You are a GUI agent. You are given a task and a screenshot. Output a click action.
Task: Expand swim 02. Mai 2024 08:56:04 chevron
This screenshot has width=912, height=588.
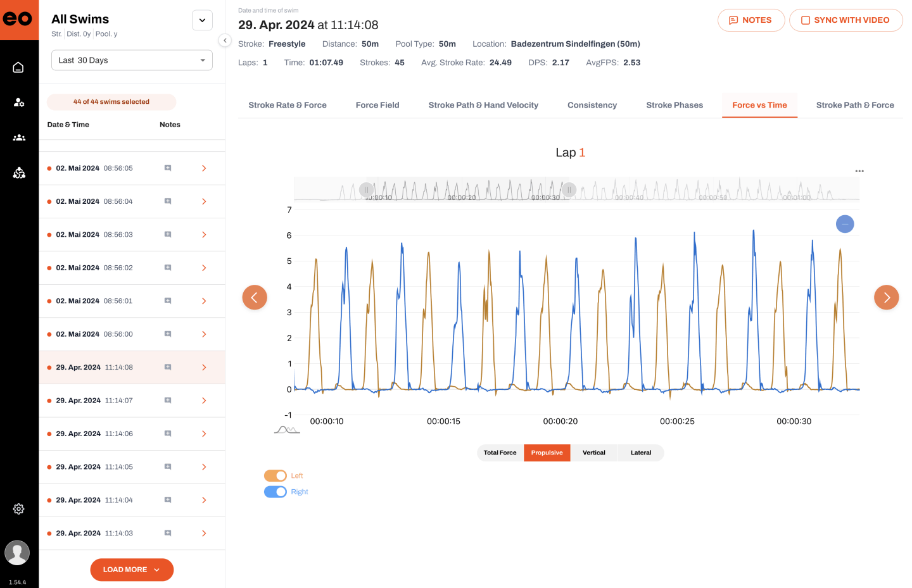point(204,201)
